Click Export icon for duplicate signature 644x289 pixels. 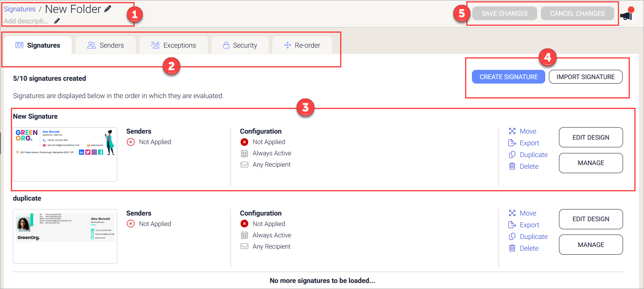pos(512,225)
